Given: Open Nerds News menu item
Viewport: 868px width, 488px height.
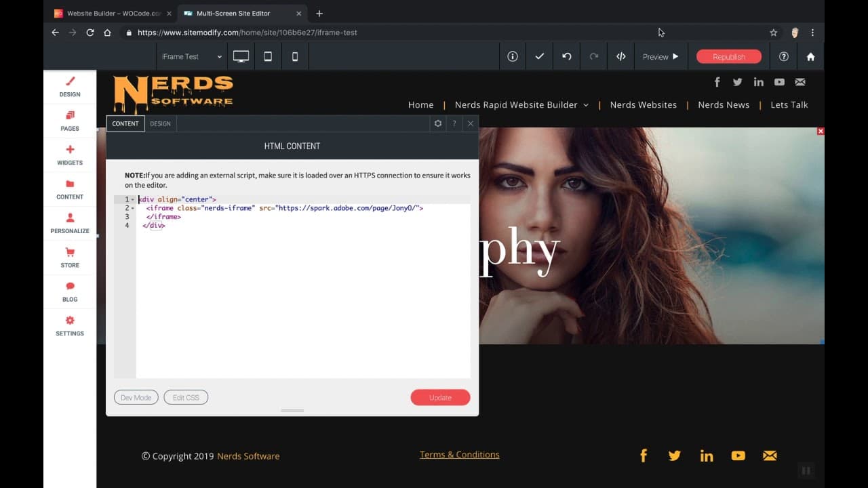Looking at the screenshot, I should (x=724, y=105).
